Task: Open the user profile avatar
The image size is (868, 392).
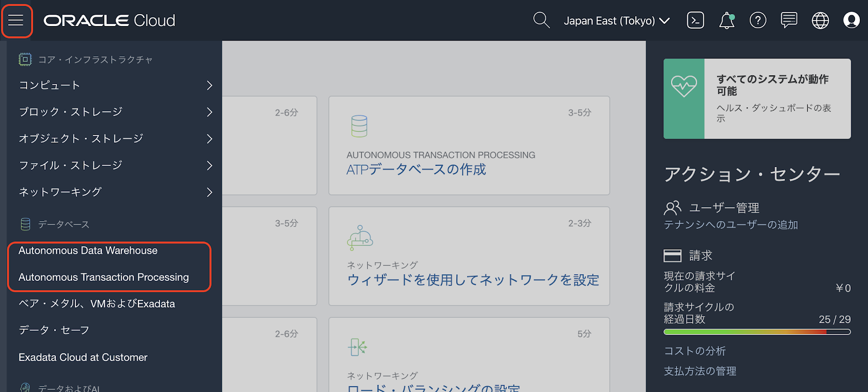Action: [851, 21]
